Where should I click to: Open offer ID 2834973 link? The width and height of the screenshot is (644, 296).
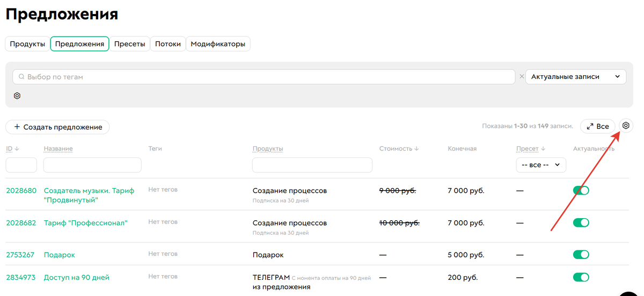pos(20,277)
